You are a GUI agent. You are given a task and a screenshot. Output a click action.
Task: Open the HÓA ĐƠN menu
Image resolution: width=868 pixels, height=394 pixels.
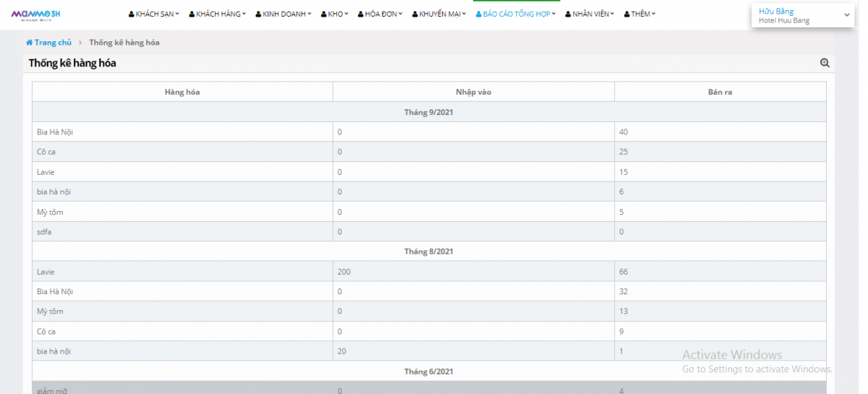[x=382, y=14]
